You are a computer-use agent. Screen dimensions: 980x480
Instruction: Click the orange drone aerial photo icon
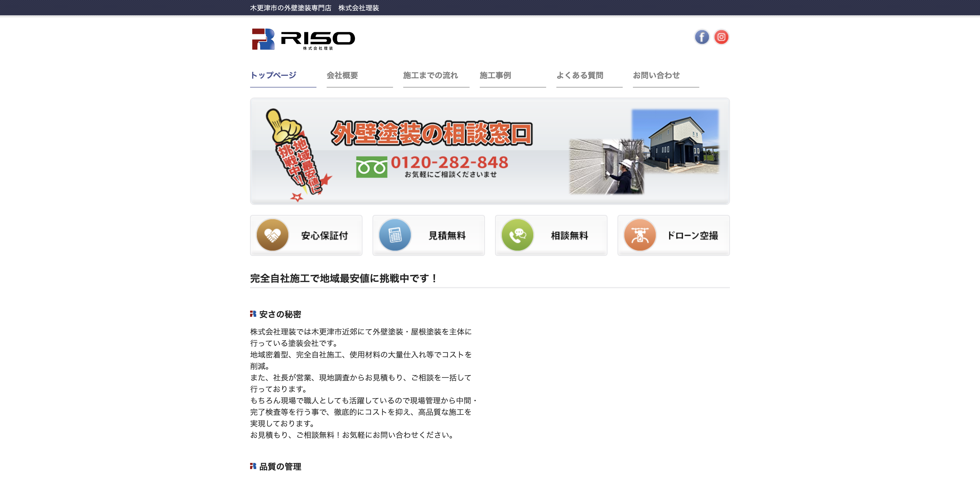tap(640, 235)
